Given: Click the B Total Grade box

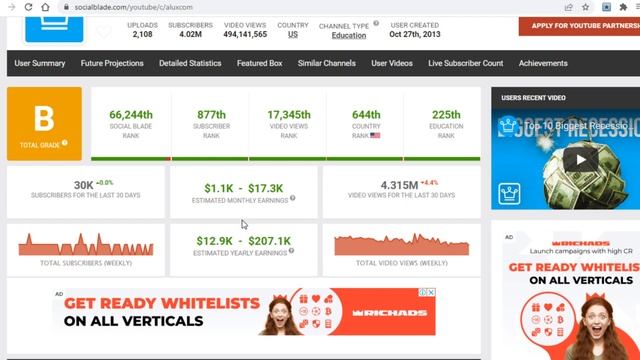Looking at the screenshot, I should click(44, 124).
